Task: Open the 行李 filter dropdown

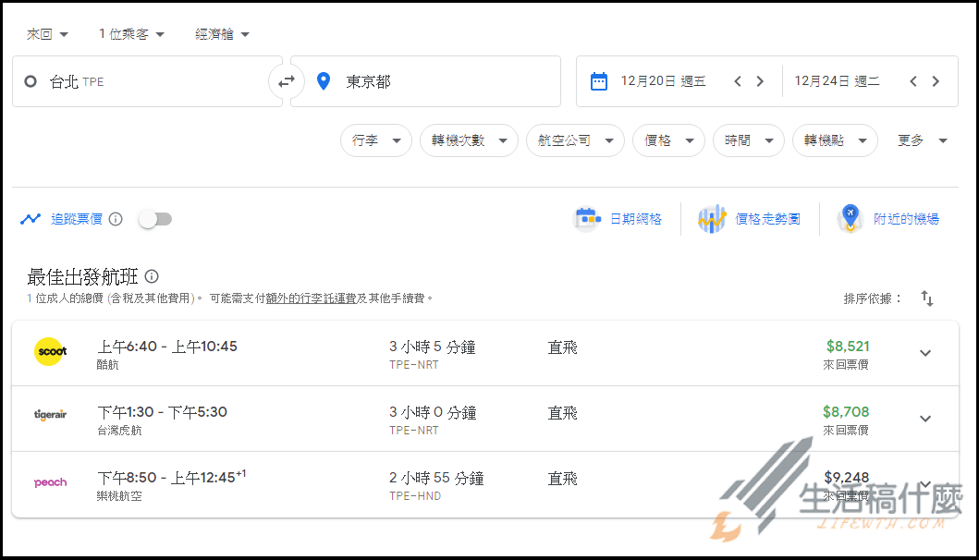Action: tap(376, 140)
